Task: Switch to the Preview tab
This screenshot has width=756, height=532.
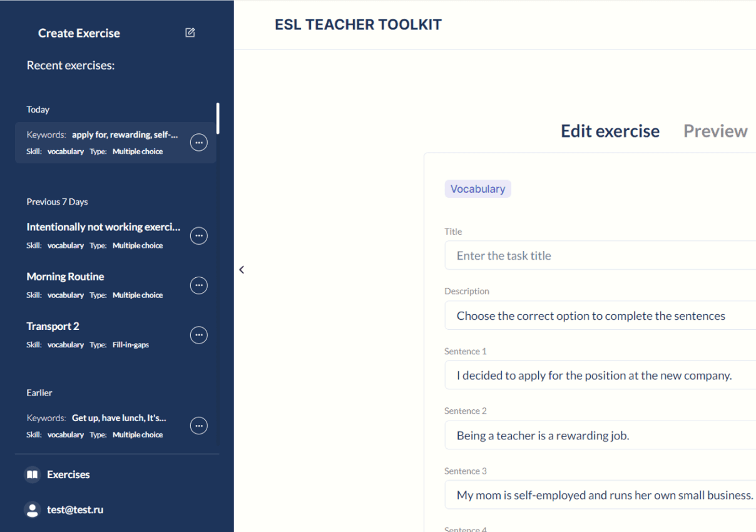Action: click(715, 131)
